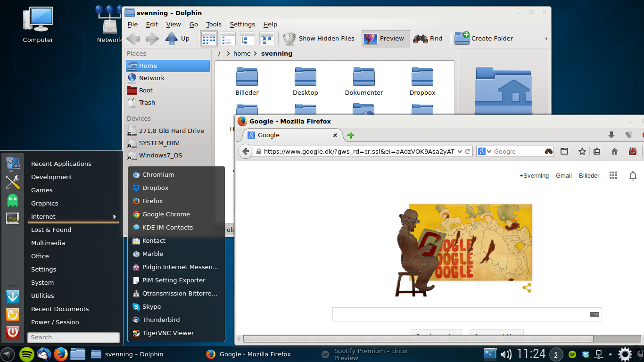Select Power / Session in launcher menu
Viewport: 644px width, 362px height.
click(x=55, y=322)
